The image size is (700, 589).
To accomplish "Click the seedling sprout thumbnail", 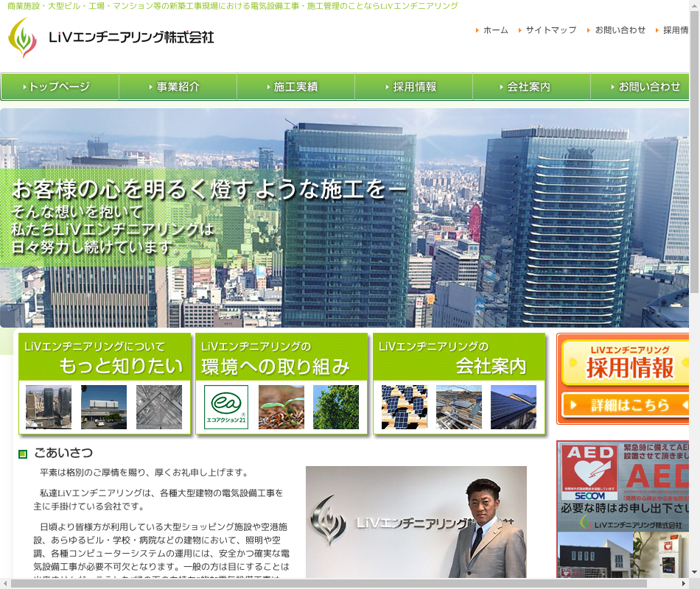I will (281, 407).
